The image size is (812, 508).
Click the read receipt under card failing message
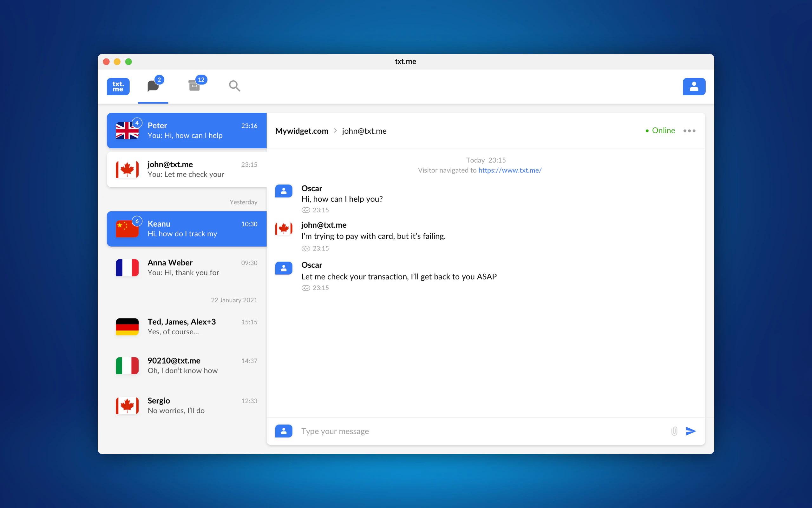(305, 248)
